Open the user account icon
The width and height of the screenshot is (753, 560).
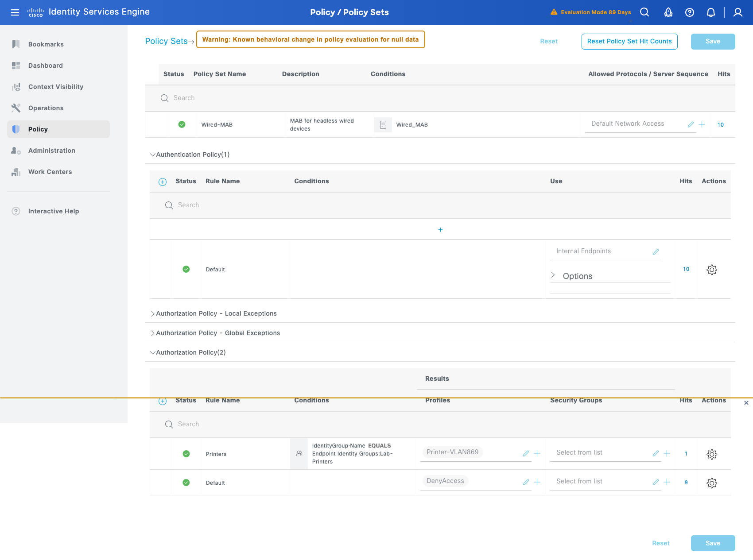pyautogui.click(x=738, y=12)
